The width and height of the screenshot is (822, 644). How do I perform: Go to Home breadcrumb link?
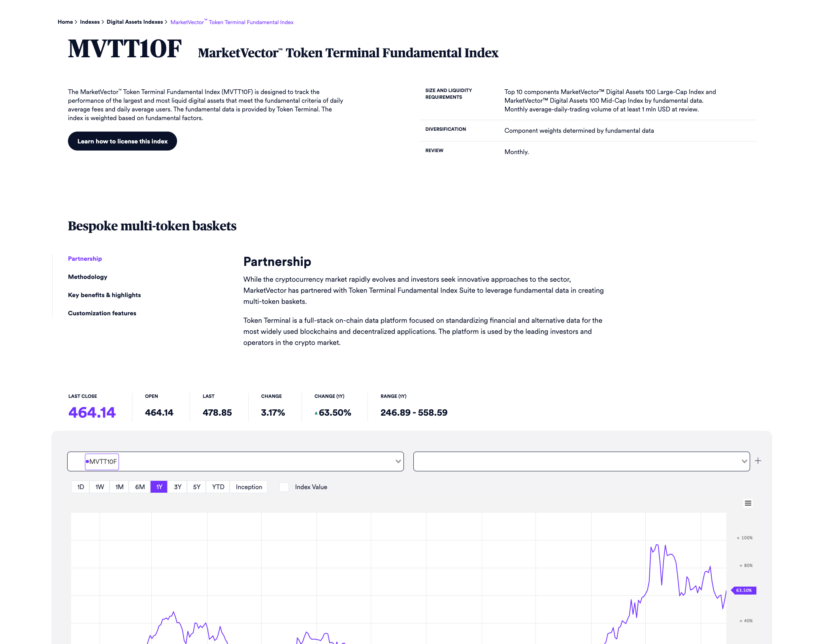pos(65,22)
